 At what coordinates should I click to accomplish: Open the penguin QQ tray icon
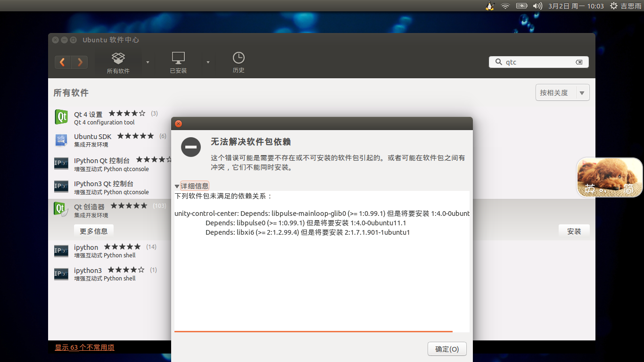pyautogui.click(x=490, y=6)
